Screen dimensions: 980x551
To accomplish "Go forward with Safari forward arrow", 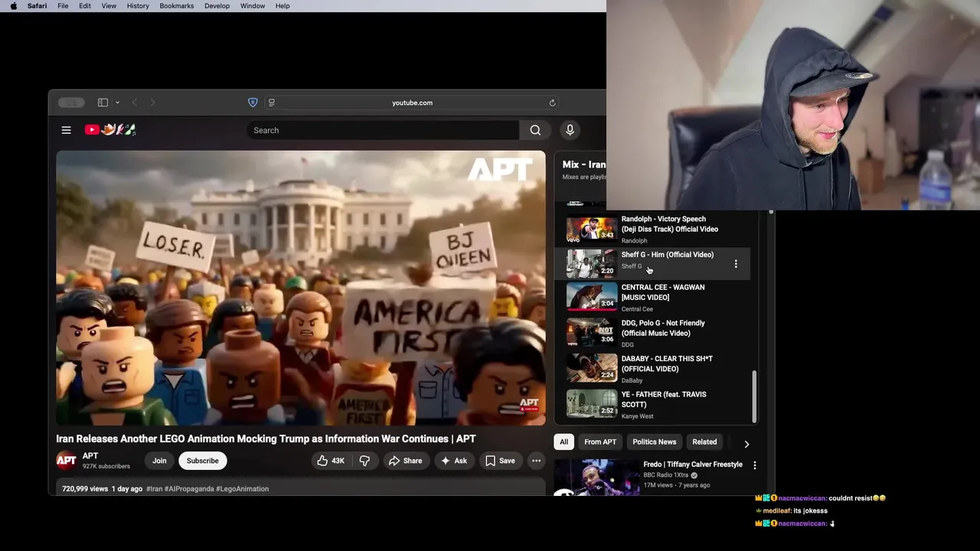I will point(152,103).
